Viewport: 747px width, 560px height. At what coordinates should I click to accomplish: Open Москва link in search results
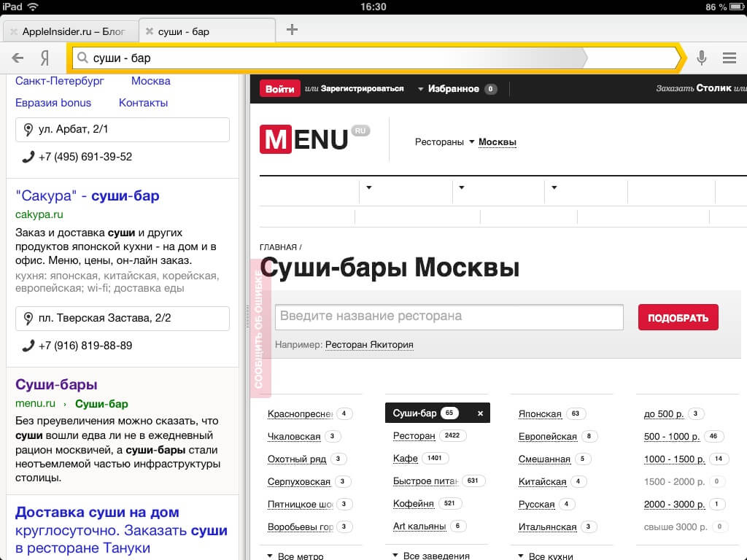[150, 81]
